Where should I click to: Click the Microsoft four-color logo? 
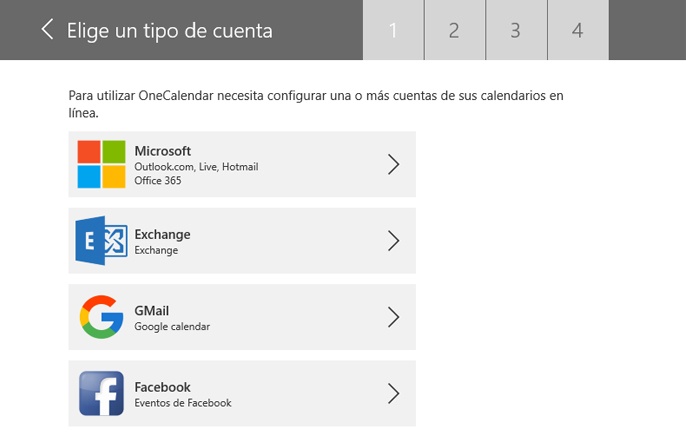pyautogui.click(x=101, y=164)
